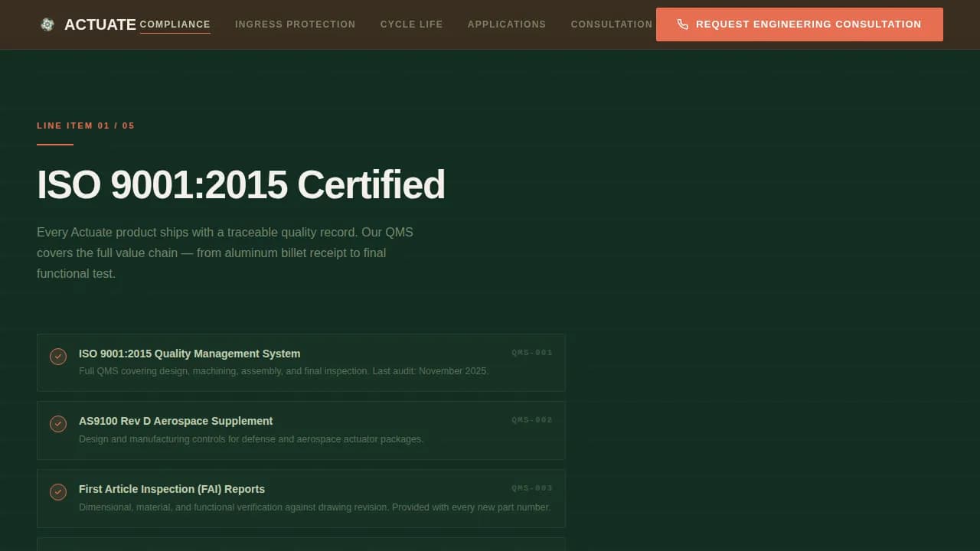This screenshot has width=980, height=551.
Task: Expand the ISO 9001:2015 Quality Management System row
Action: [301, 362]
